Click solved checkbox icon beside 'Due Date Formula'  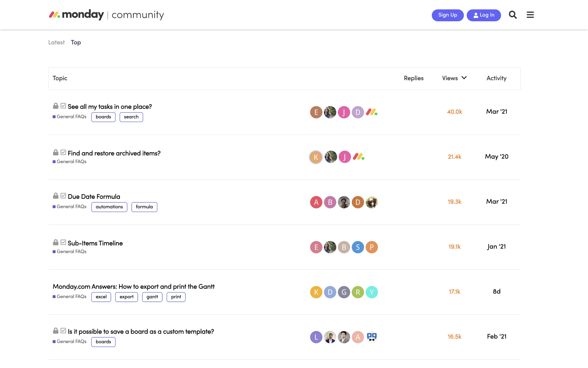[x=63, y=196]
